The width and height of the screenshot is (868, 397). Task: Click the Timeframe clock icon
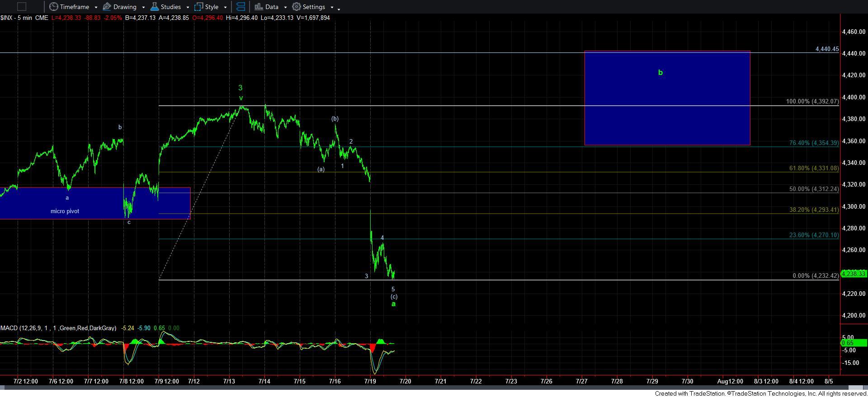click(x=54, y=7)
